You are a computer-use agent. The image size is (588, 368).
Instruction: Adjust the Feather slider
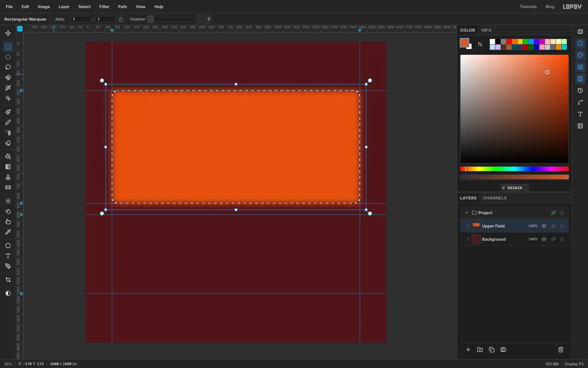point(171,19)
